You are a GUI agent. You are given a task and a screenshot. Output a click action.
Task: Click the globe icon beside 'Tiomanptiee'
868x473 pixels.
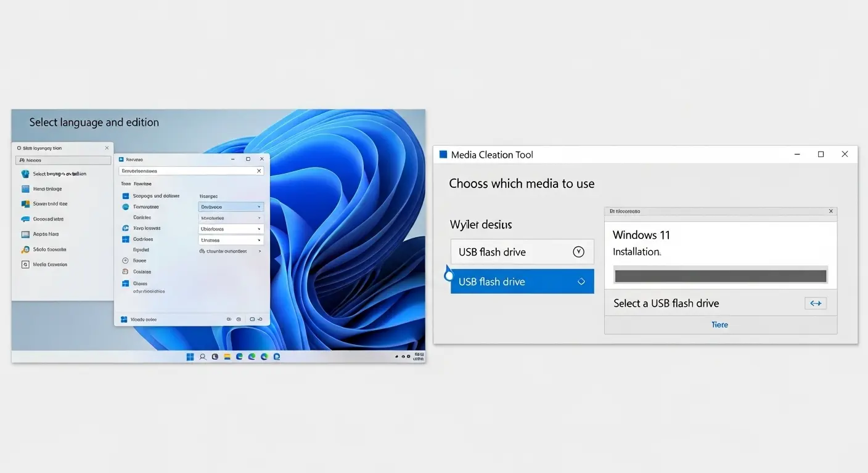click(126, 207)
